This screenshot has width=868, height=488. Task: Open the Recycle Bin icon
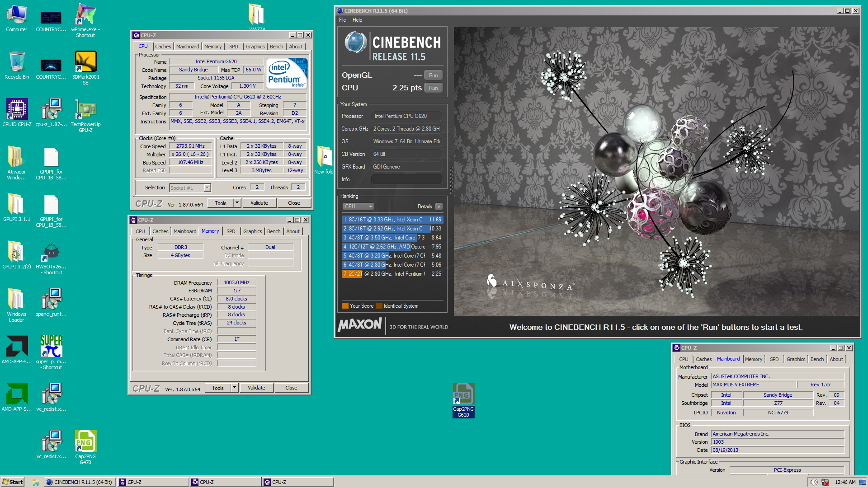tap(17, 66)
